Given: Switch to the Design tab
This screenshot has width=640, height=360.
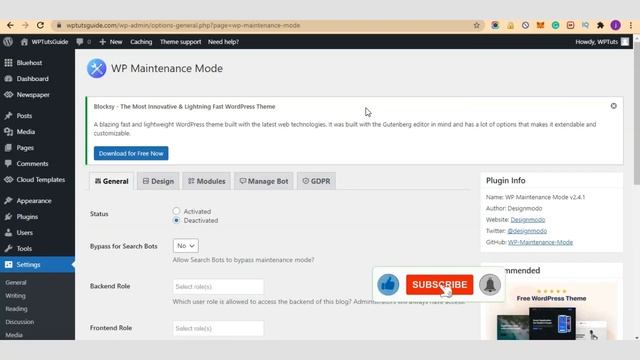Looking at the screenshot, I should point(158,181).
